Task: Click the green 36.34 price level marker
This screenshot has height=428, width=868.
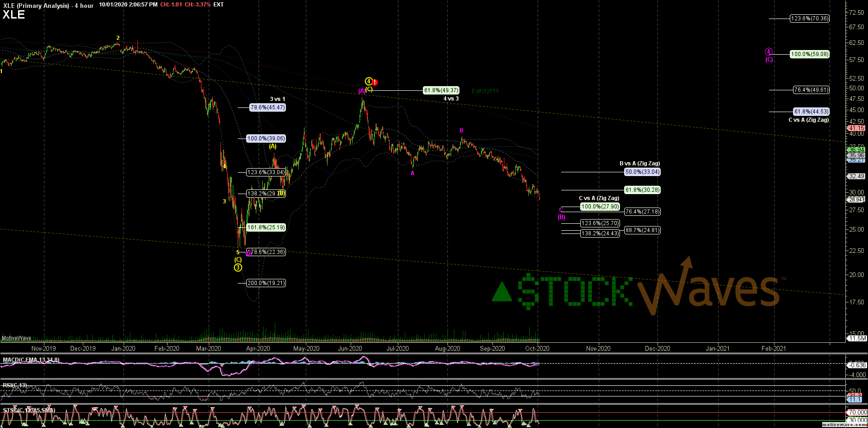Action: point(856,150)
